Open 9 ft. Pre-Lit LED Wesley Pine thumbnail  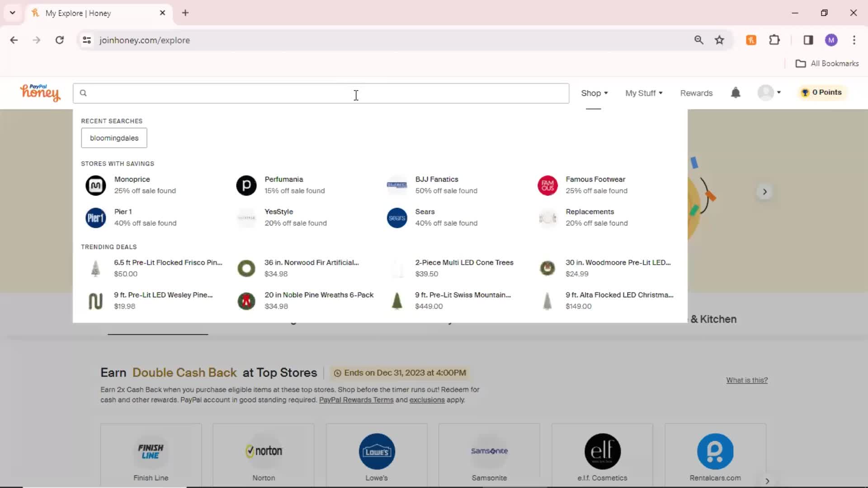(x=95, y=301)
